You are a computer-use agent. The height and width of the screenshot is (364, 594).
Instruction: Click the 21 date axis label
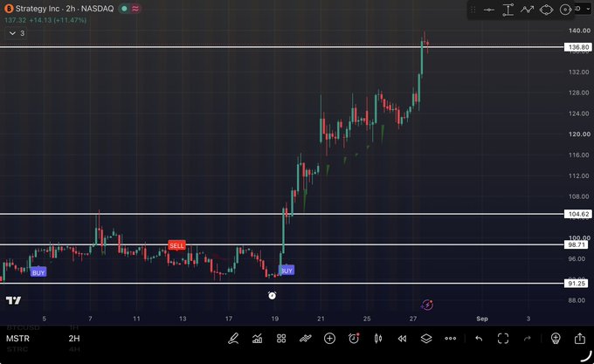[x=321, y=319]
